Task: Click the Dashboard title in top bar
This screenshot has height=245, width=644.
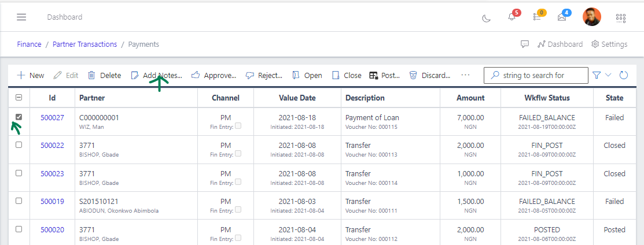Action: [x=64, y=17]
